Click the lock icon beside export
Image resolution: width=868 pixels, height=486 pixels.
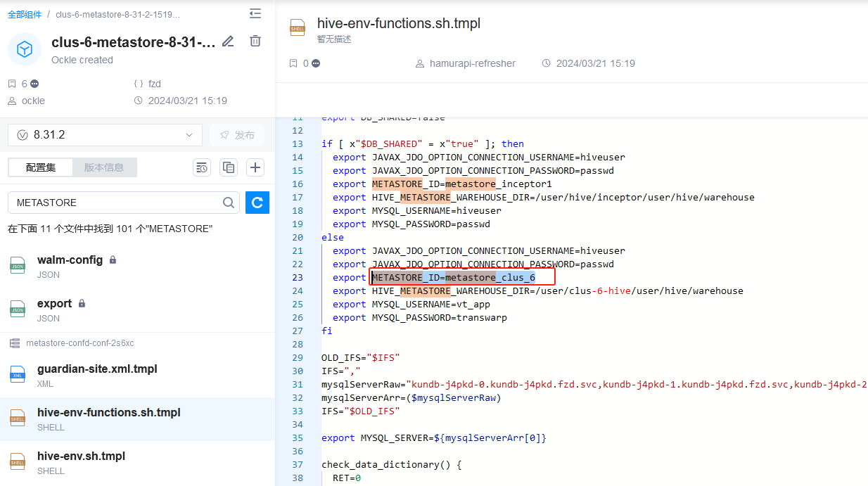pyautogui.click(x=82, y=304)
